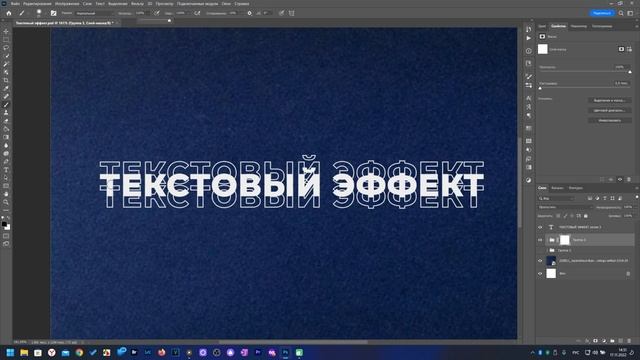The image size is (640, 360).
Task: Click the paint symmetry butterfly icon
Action: pos(291,13)
